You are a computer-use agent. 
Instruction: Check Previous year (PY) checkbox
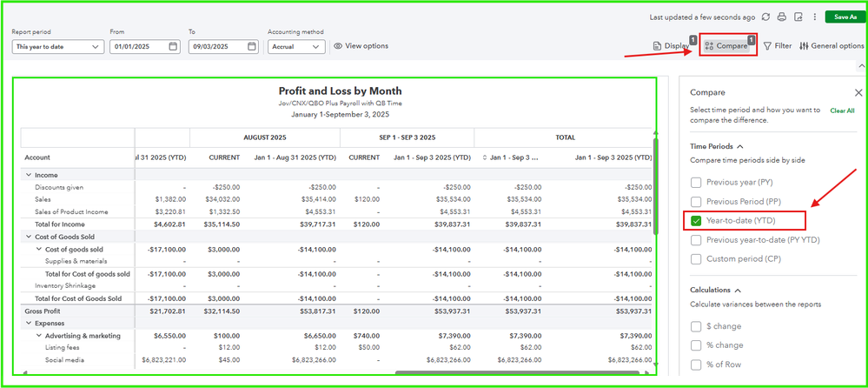tap(696, 183)
